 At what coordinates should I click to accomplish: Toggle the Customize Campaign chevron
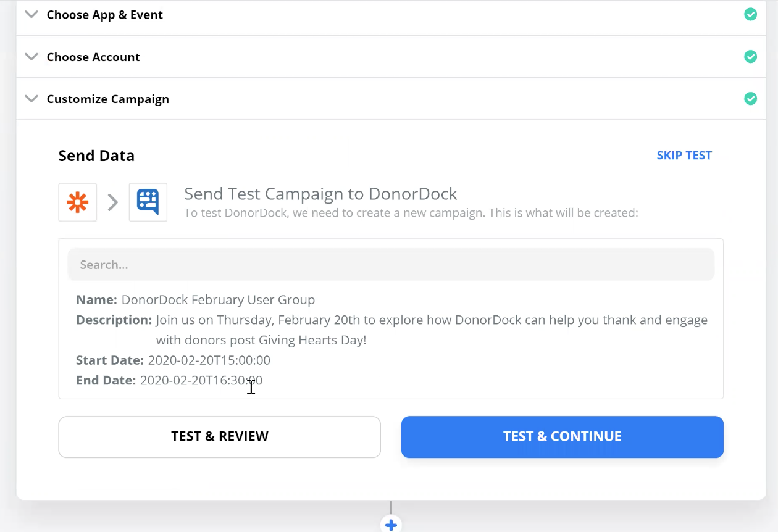31,98
